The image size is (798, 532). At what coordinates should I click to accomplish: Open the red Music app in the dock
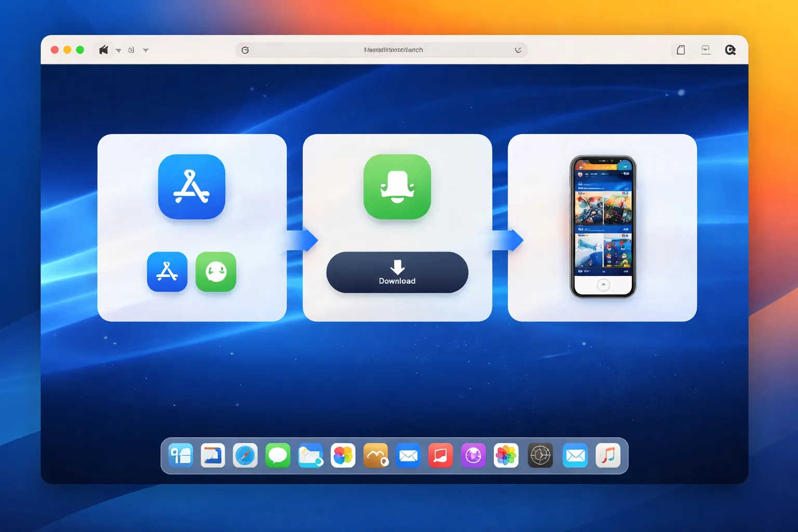441,456
